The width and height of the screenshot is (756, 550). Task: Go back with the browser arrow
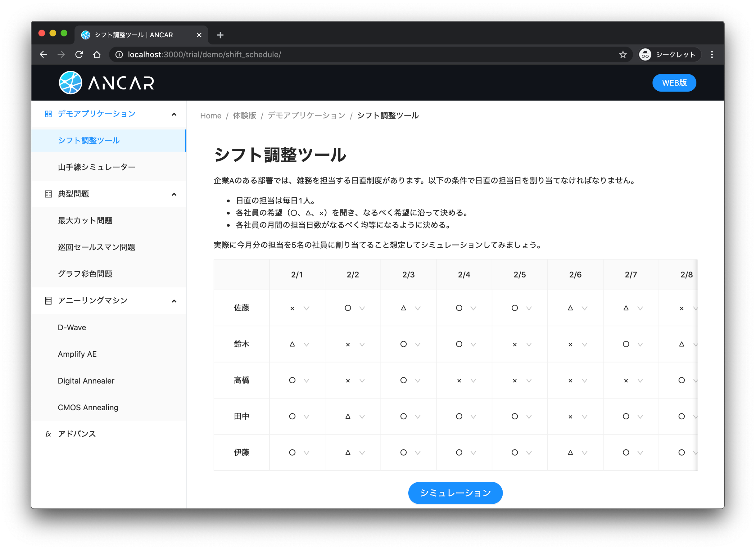[43, 55]
